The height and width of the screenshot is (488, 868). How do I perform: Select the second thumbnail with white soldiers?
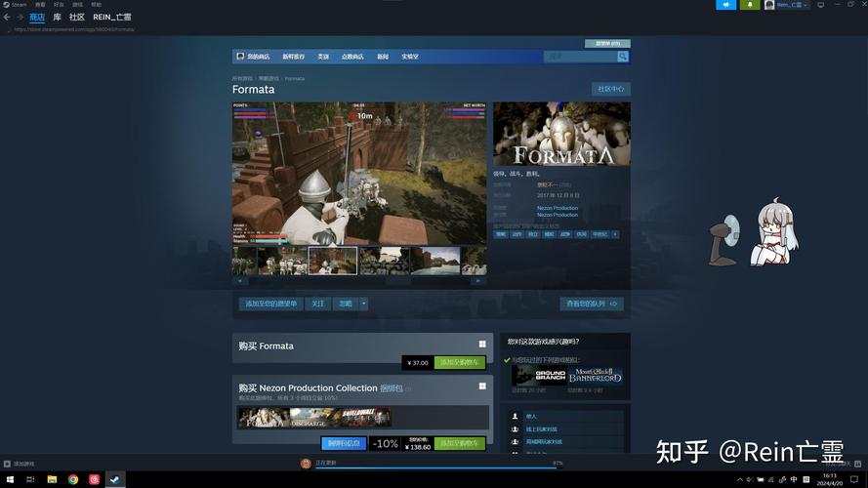pos(282,261)
